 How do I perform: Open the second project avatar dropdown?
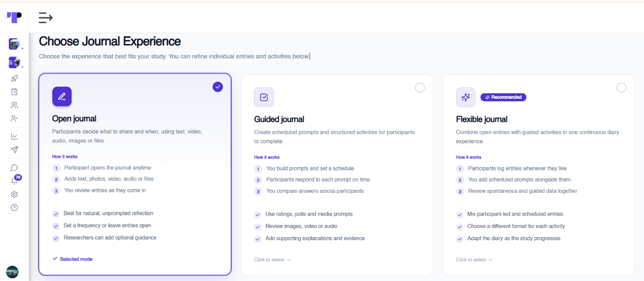[15, 63]
